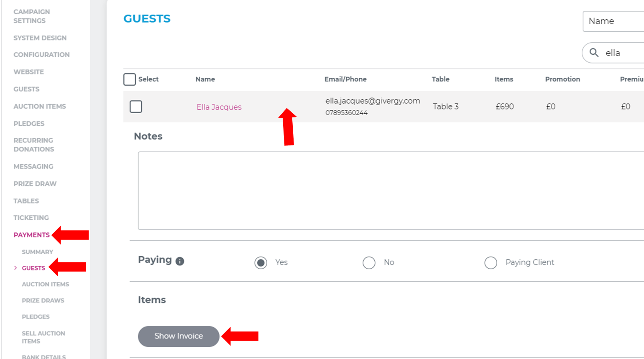Choose the Paying Client option
Viewport: 644px width, 359px height.
(491, 262)
